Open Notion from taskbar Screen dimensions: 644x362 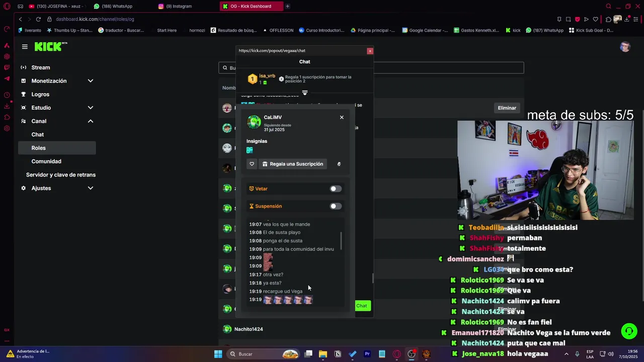[x=338, y=354]
